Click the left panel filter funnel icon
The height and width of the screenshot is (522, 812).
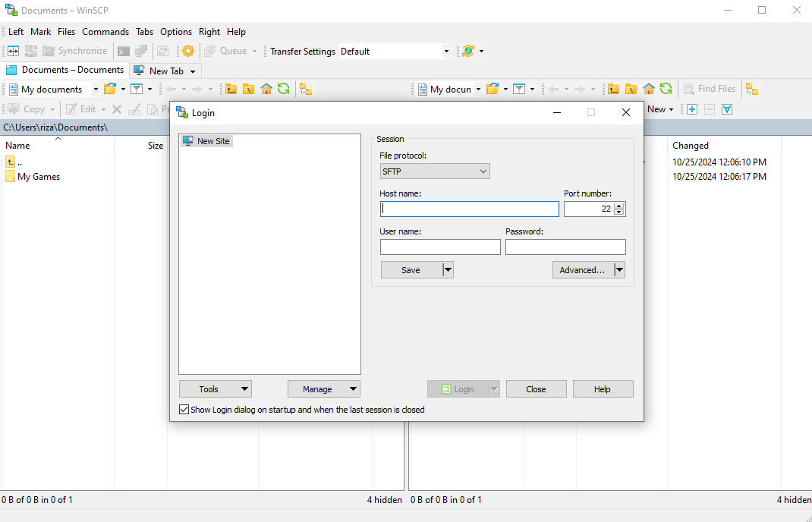(137, 89)
